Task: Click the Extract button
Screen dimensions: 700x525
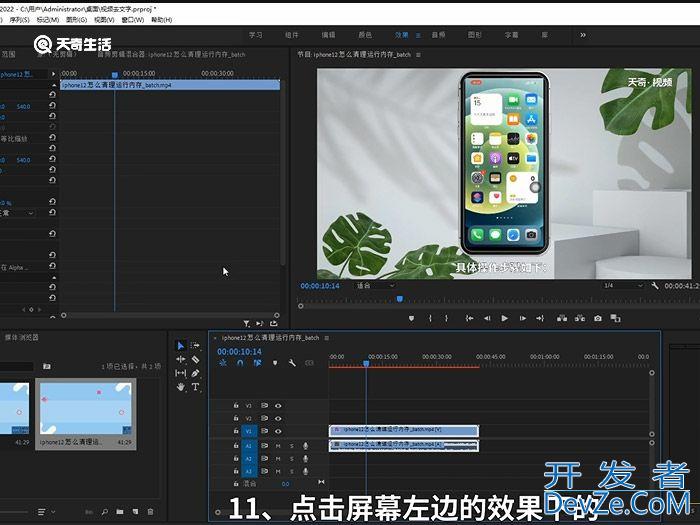Action: click(x=580, y=318)
